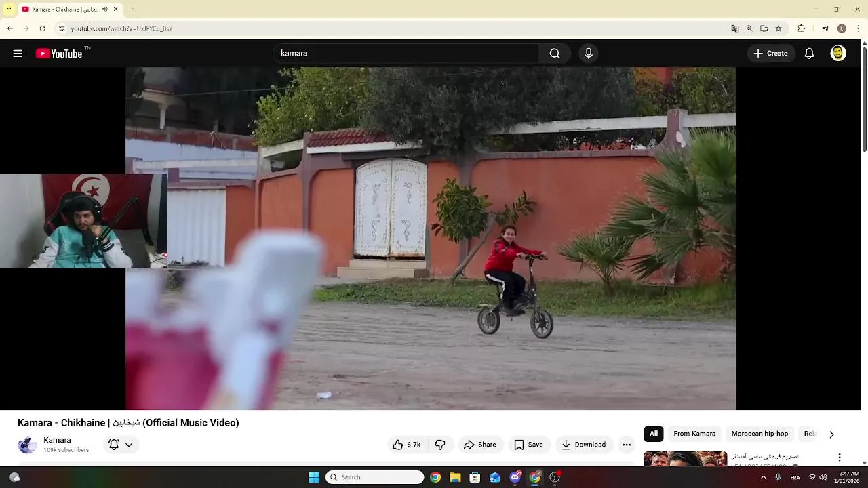868x488 pixels.
Task: Open YouTube notifications bell
Action: tap(809, 54)
